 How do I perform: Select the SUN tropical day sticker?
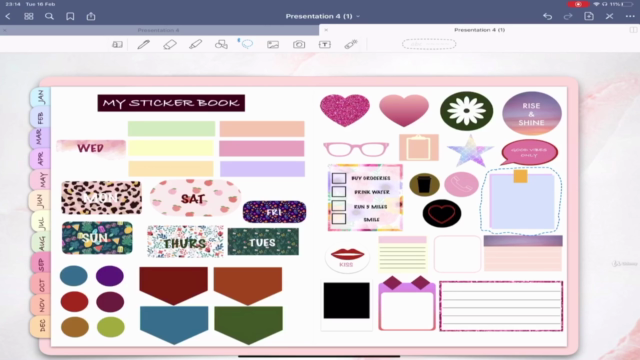(x=97, y=238)
